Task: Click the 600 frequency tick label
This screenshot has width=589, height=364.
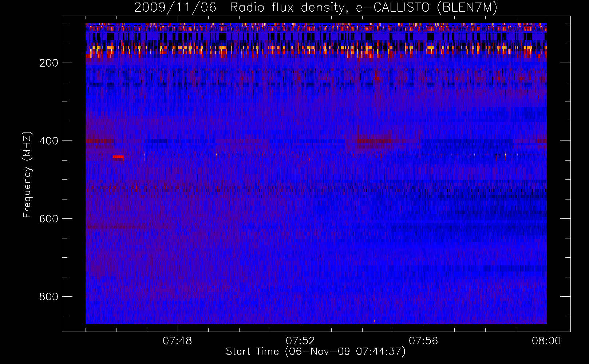Action: point(49,219)
